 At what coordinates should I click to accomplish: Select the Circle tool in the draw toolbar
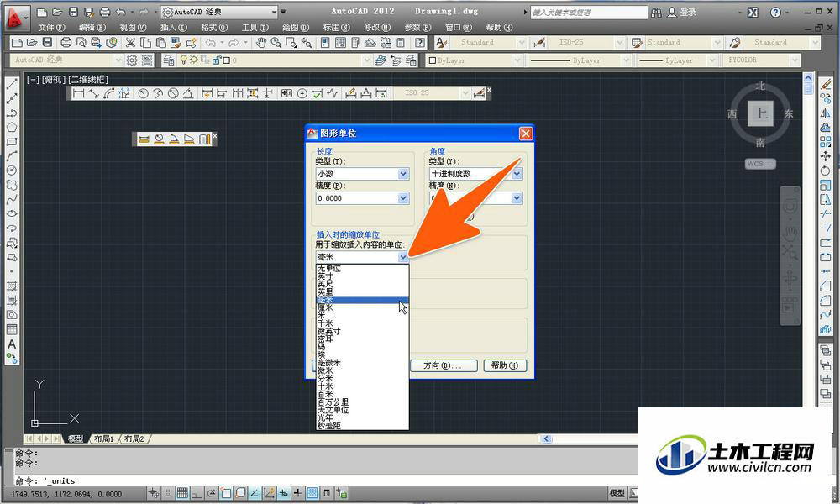pos(12,171)
